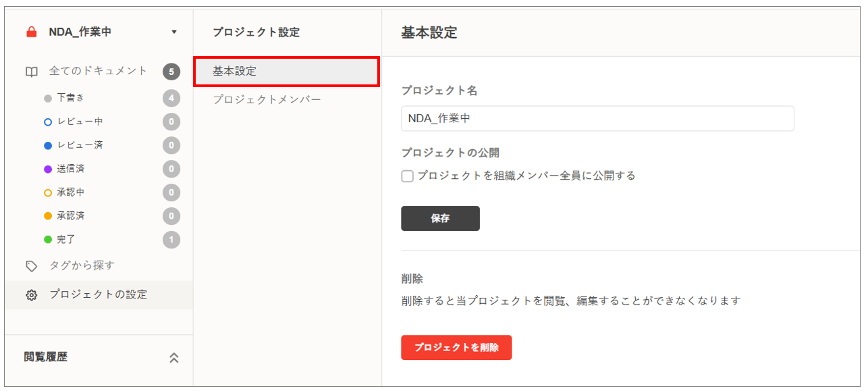Click the red プロジェクトを削除 button
The height and width of the screenshot is (391, 868).
[456, 347]
